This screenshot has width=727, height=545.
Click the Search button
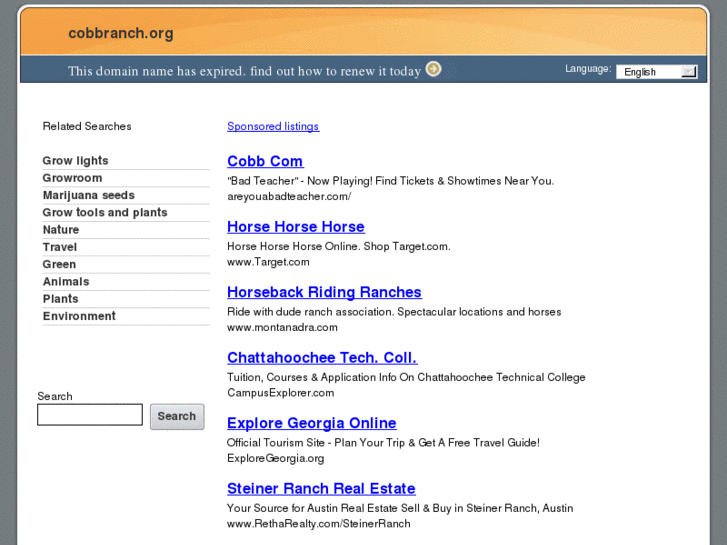(x=177, y=416)
